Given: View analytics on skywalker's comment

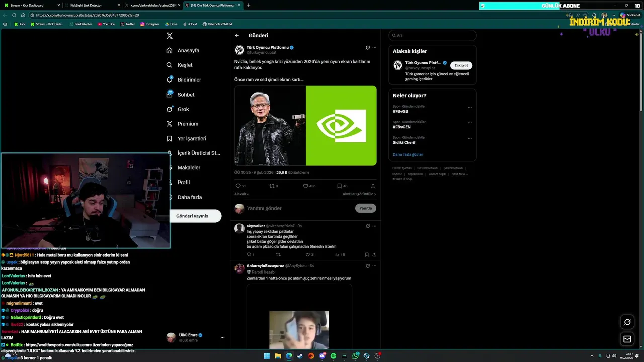Looking at the screenshot, I should point(341,255).
